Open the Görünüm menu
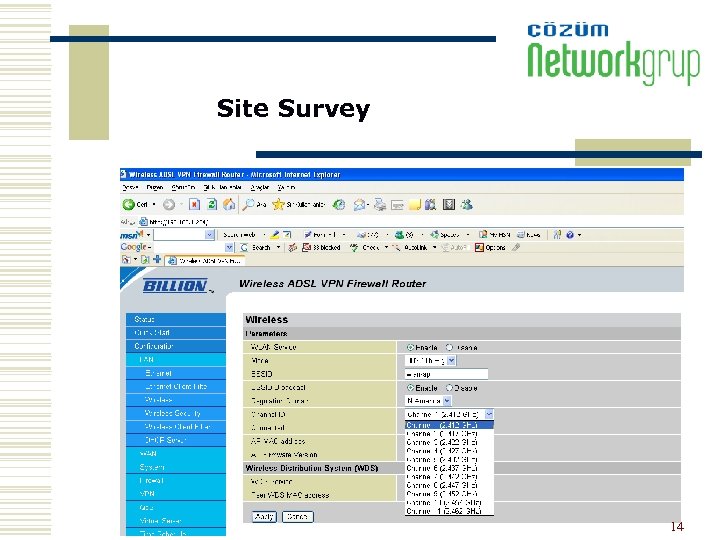This screenshot has height=540, width=720. [183, 187]
